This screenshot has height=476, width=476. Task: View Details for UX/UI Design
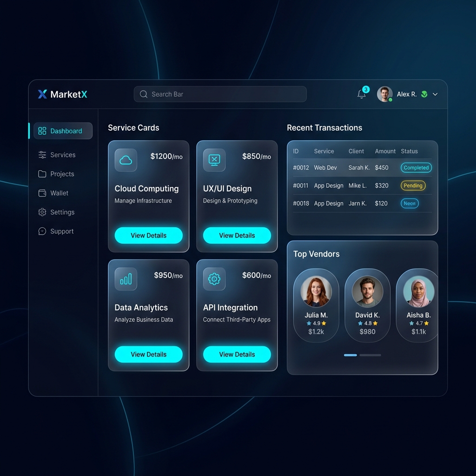click(x=237, y=235)
